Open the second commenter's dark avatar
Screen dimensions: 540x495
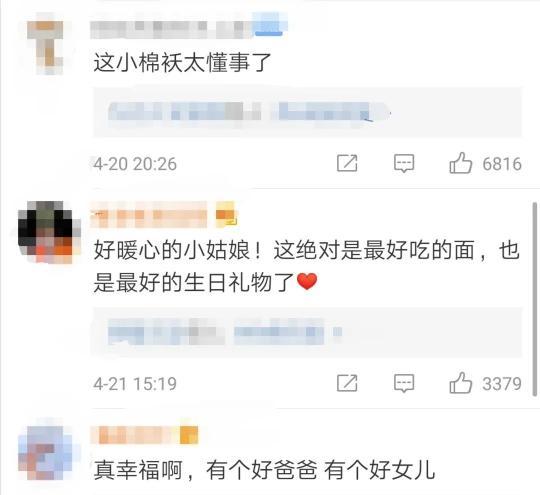(x=49, y=231)
